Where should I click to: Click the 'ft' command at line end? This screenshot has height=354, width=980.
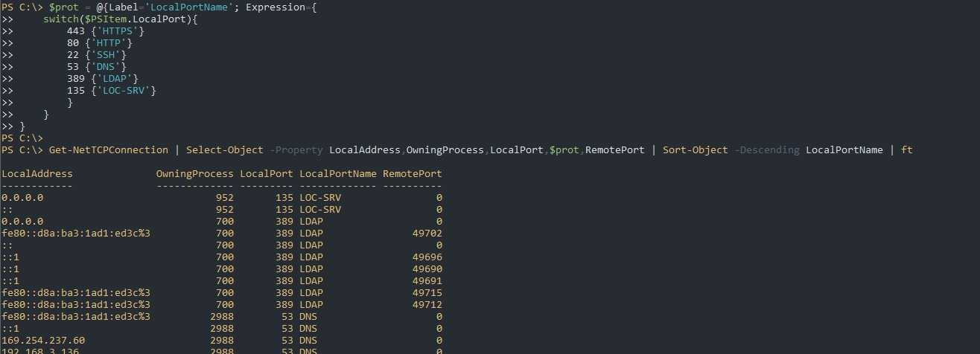(906, 150)
